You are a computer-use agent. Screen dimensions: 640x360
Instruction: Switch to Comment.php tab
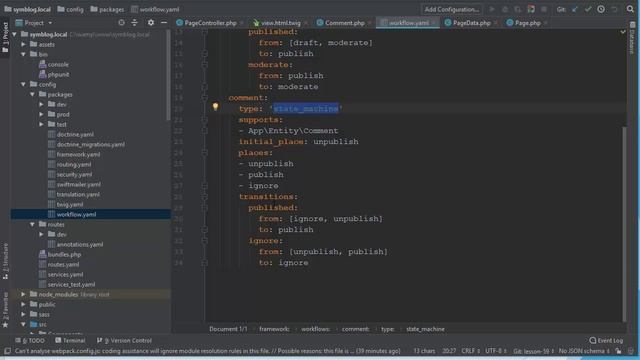(344, 23)
